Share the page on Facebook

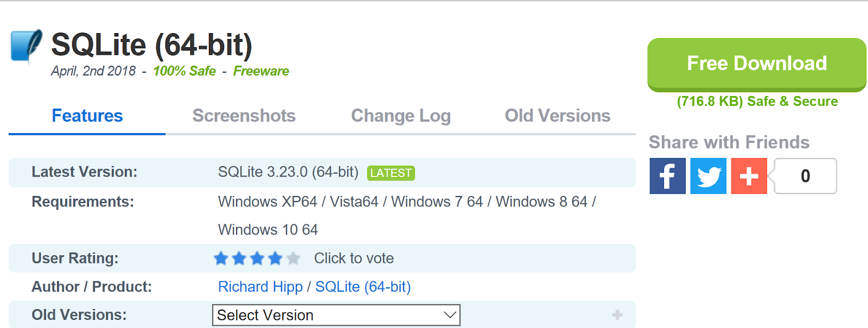(x=667, y=175)
